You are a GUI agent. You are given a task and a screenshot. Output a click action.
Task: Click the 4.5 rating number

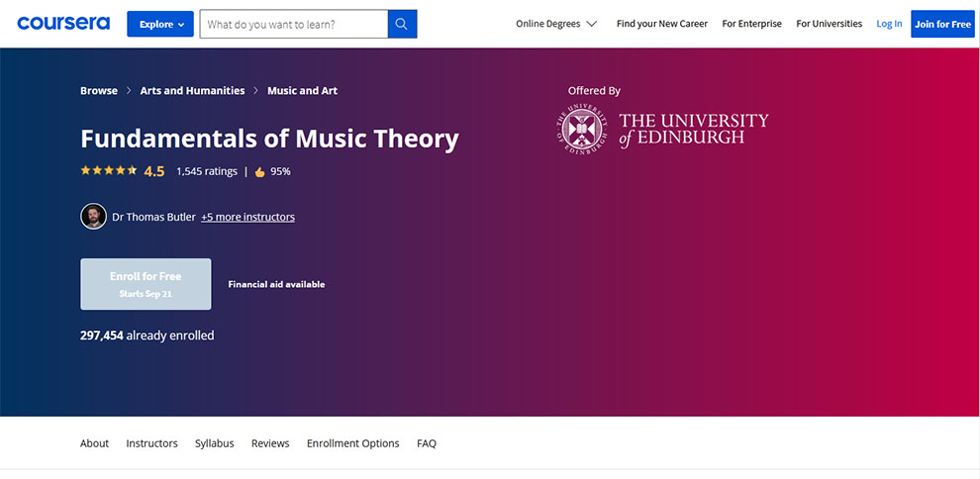(x=154, y=171)
